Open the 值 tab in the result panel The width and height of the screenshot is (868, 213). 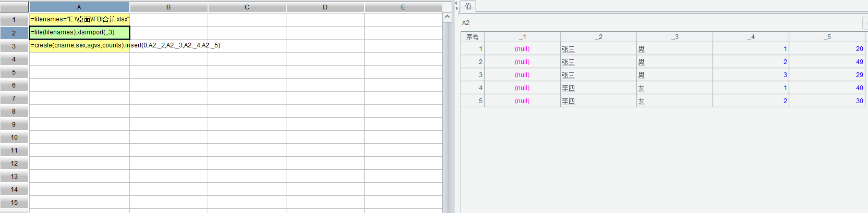pyautogui.click(x=468, y=6)
